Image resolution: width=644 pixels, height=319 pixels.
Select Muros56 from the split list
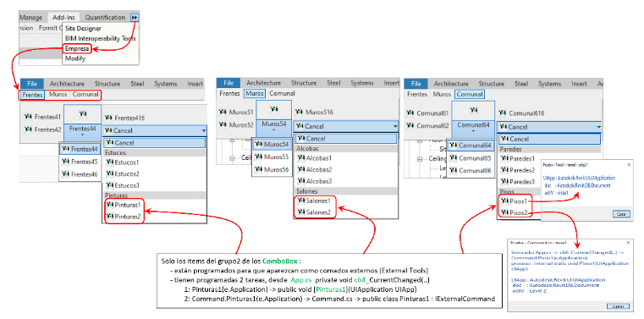[x=272, y=169]
